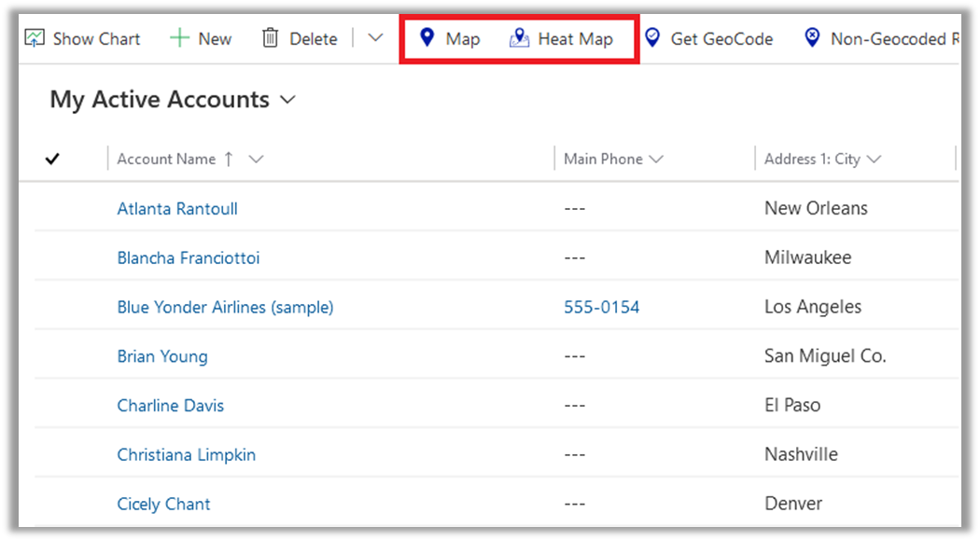Screen dimensions: 980x541
Task: Select the Cicely Chant row checkbox area
Action: 53,505
